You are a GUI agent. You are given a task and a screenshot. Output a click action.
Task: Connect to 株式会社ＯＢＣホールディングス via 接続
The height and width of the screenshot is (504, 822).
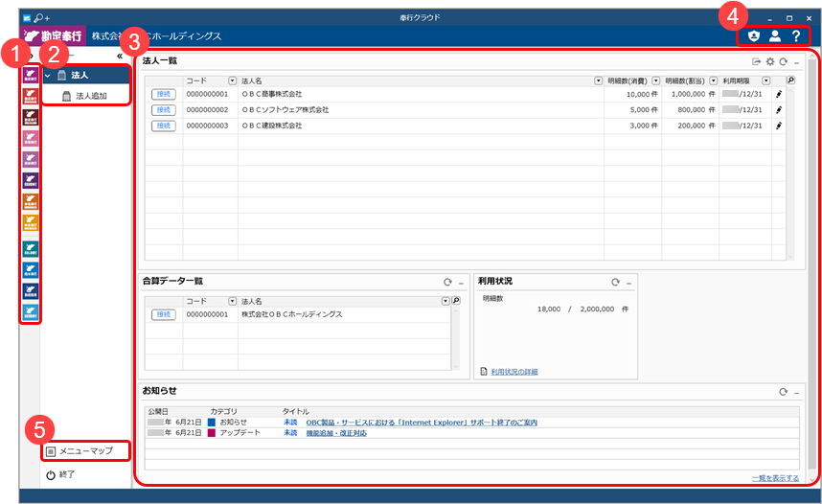pyautogui.click(x=164, y=314)
